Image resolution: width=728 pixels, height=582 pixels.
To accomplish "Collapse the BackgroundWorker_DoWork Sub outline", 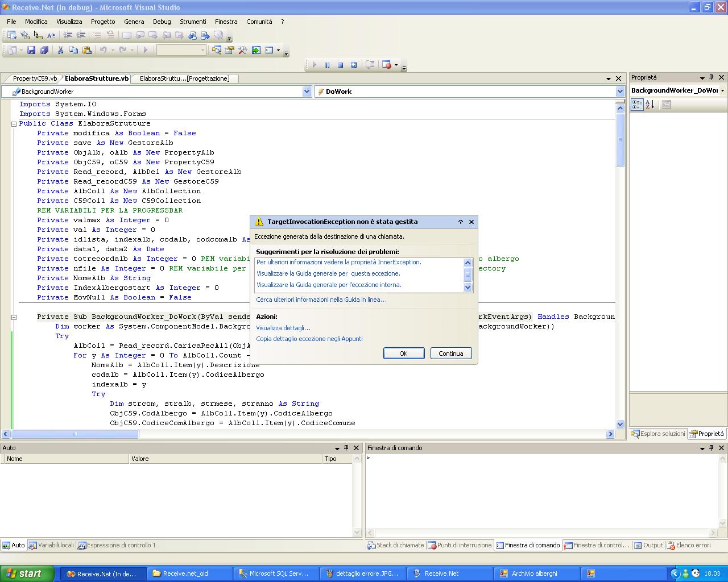I will (14, 317).
